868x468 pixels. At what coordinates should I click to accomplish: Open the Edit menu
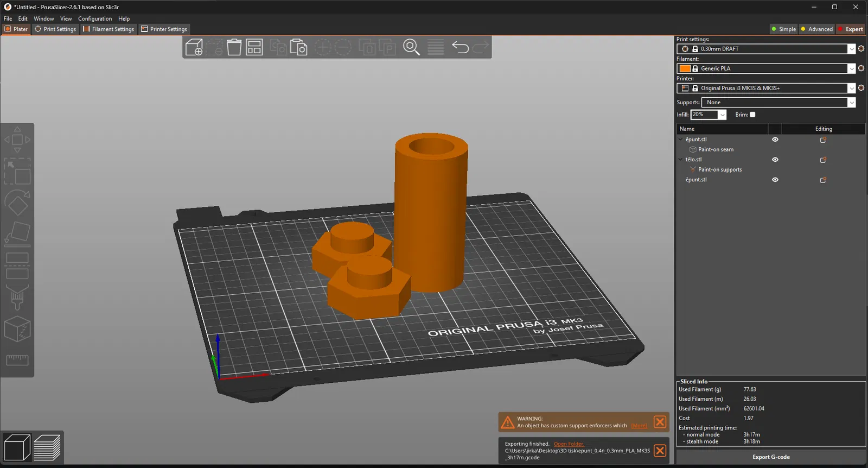coord(23,18)
